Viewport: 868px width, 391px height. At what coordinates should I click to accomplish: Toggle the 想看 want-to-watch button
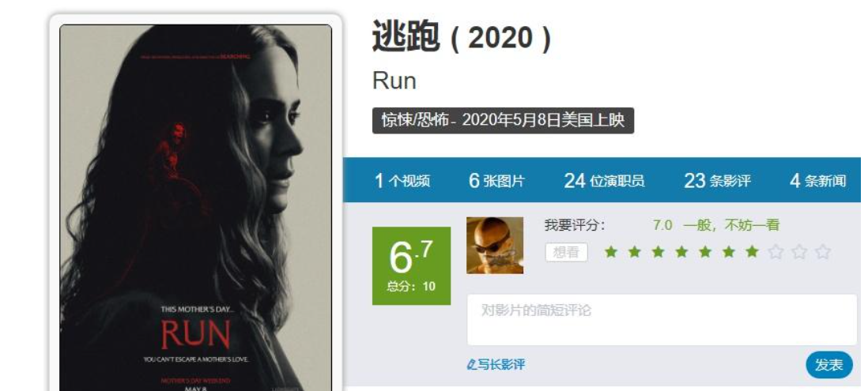(x=566, y=253)
